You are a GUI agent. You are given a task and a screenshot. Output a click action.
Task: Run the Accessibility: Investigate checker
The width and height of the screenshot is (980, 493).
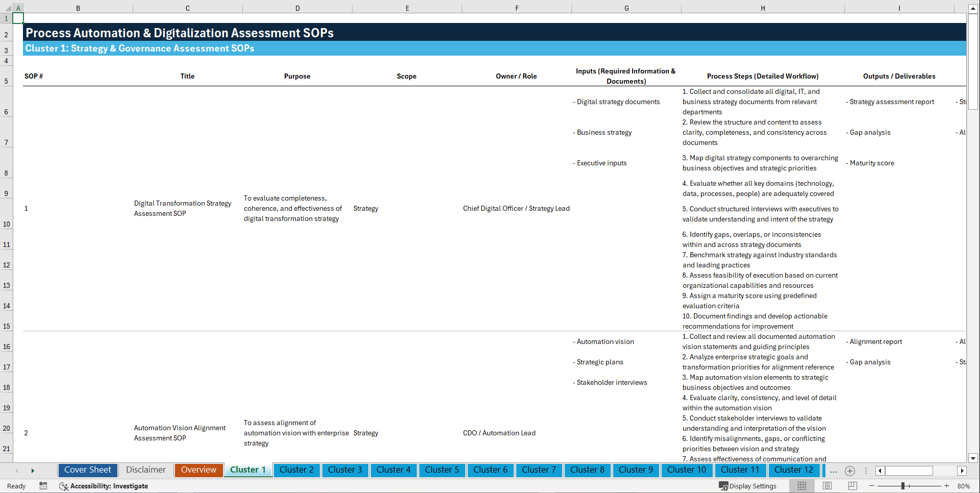104,486
